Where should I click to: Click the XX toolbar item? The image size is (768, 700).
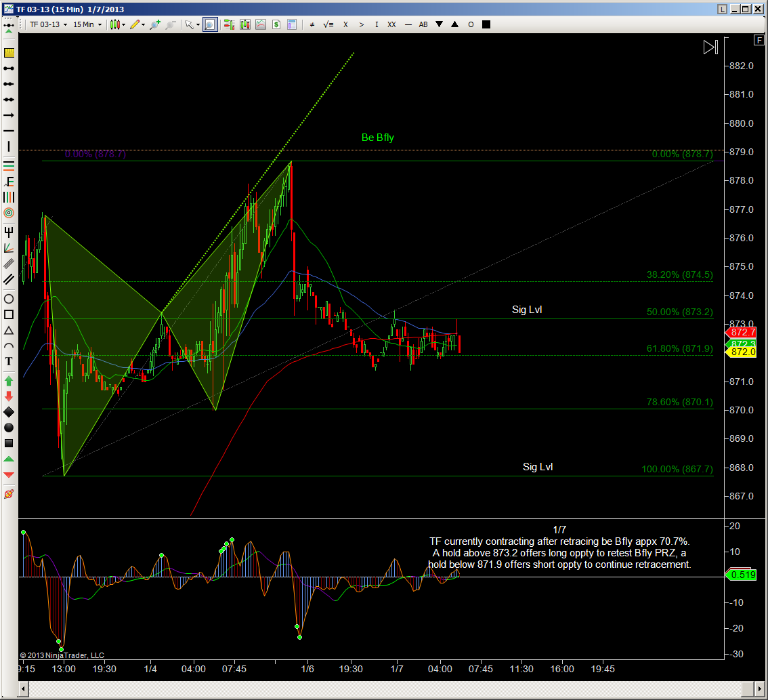(x=391, y=24)
